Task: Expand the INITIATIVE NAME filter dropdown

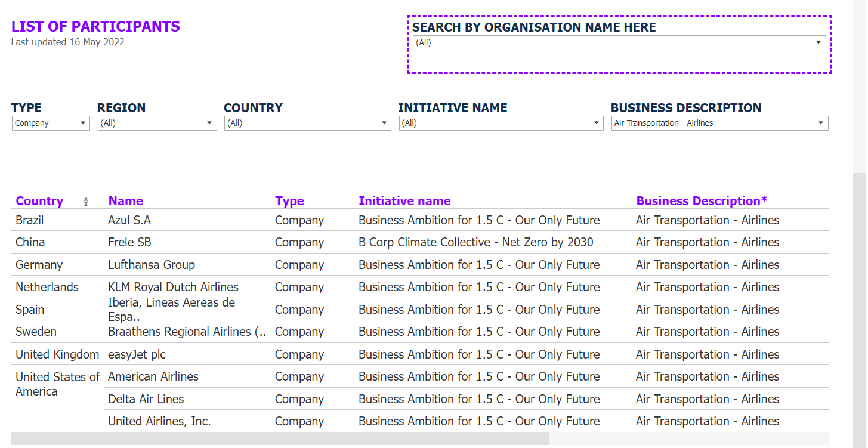Action: (501, 123)
